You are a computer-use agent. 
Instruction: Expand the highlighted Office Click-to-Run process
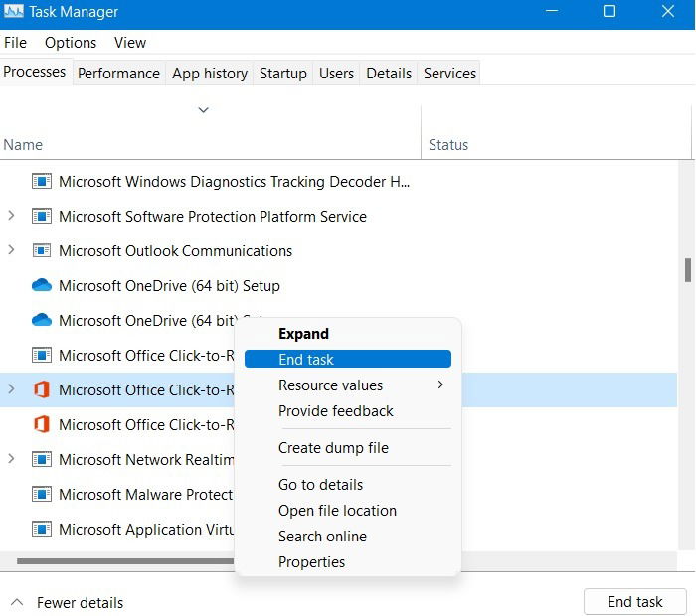pyautogui.click(x=11, y=389)
